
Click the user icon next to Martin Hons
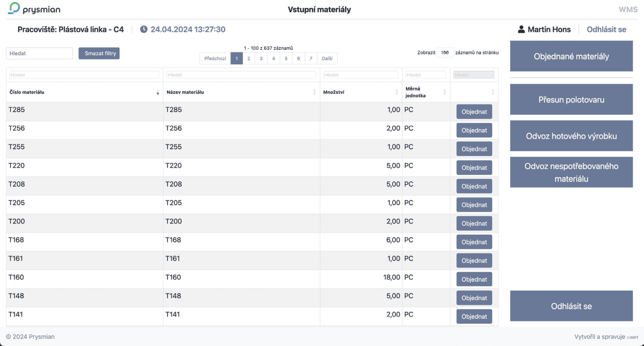tap(521, 29)
